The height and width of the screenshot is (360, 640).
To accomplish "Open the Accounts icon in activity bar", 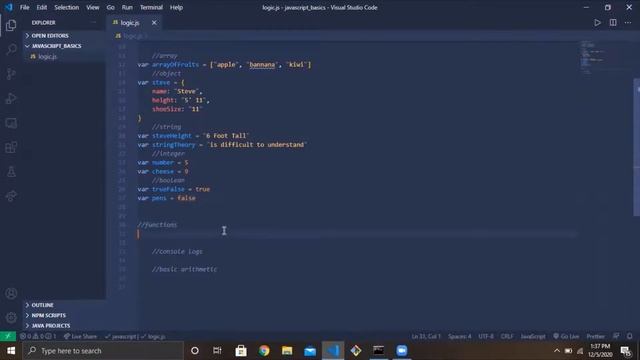I will coord(11,293).
